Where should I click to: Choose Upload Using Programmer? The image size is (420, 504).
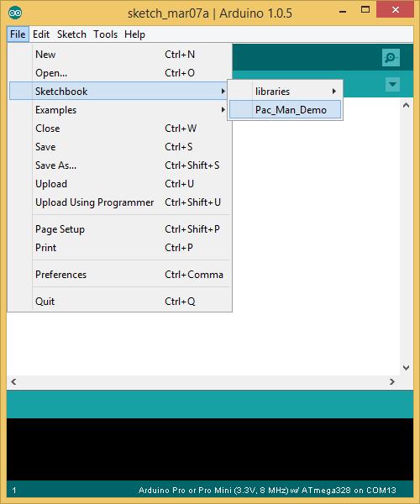click(x=119, y=202)
